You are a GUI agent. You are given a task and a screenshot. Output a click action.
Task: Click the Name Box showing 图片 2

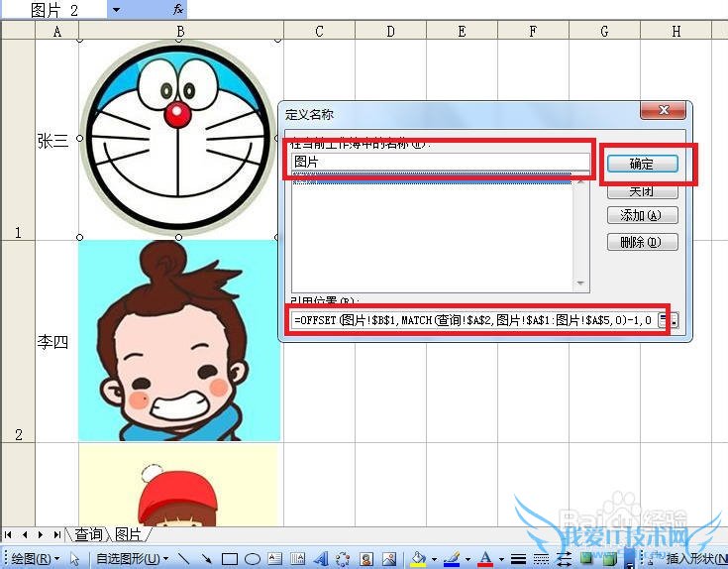(54, 9)
